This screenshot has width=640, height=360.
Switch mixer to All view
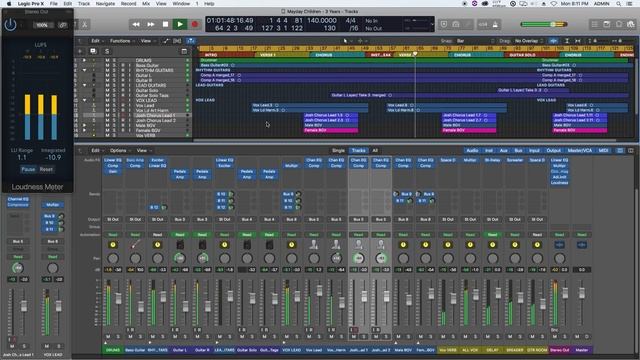375,151
